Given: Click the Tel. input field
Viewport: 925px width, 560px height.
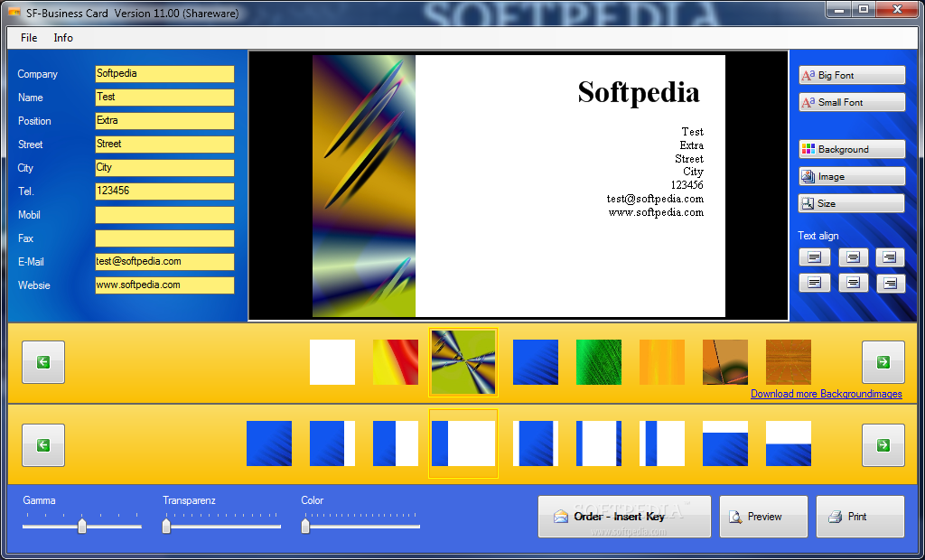Looking at the screenshot, I should click(164, 191).
